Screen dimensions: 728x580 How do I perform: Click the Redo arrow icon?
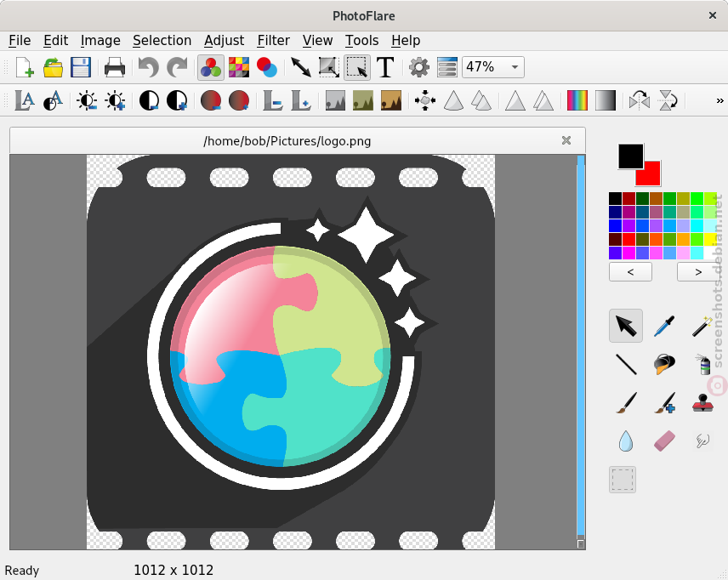click(x=177, y=67)
